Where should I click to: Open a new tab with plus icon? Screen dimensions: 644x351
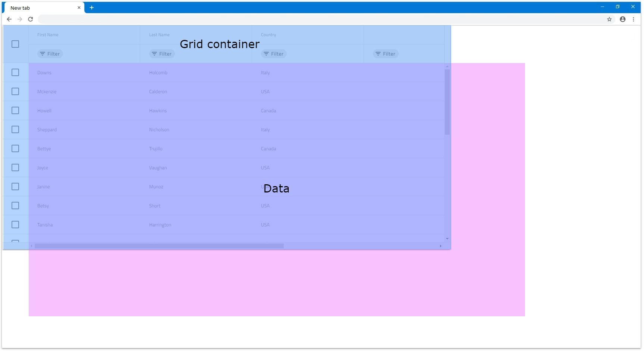[x=91, y=7]
